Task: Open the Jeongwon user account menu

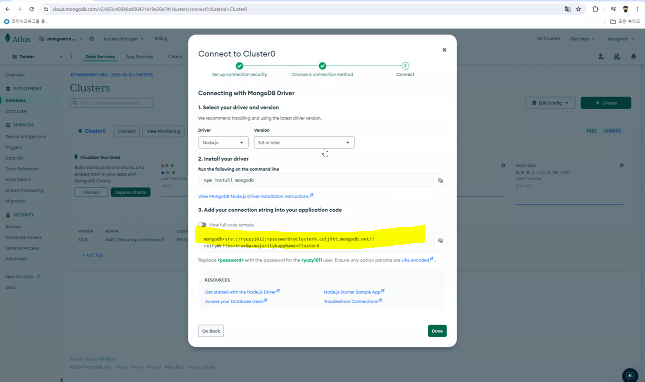Action: pos(620,39)
